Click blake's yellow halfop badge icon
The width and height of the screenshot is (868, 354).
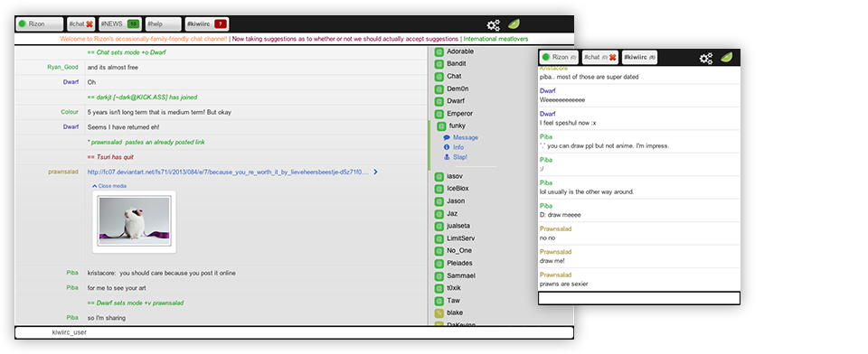pos(439,313)
